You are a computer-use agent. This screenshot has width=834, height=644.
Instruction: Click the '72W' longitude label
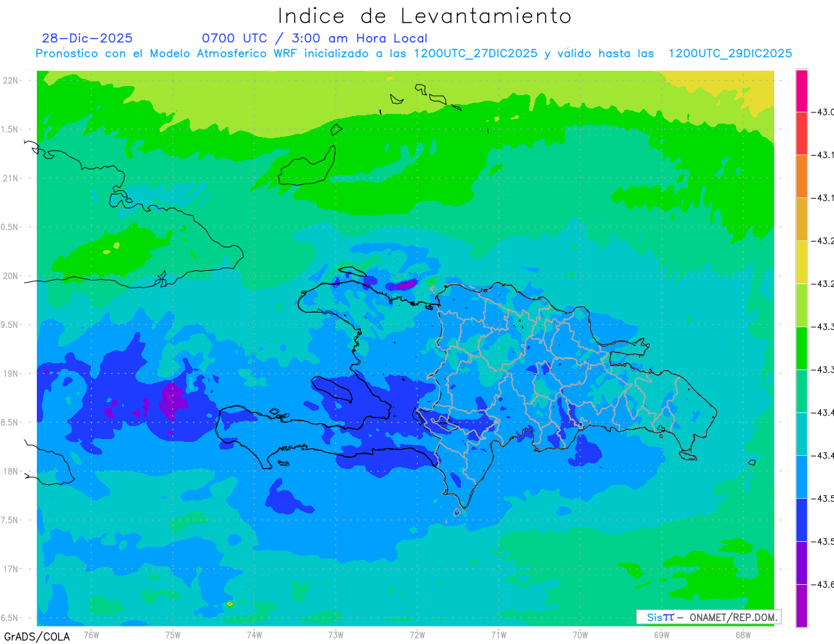[x=417, y=635]
